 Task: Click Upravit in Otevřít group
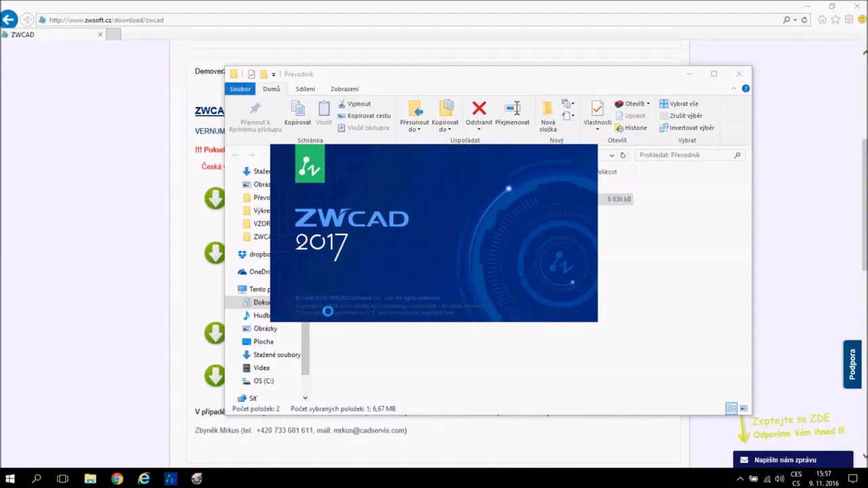[x=630, y=116]
